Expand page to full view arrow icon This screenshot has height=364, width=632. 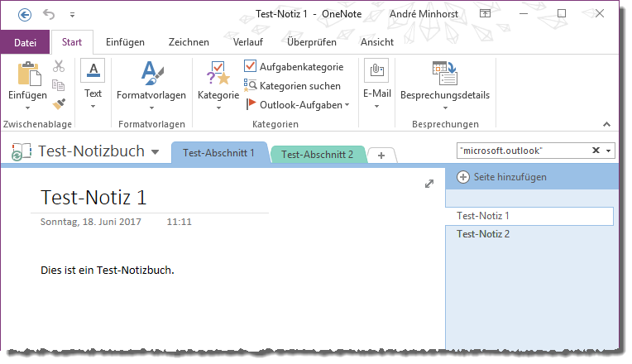429,184
